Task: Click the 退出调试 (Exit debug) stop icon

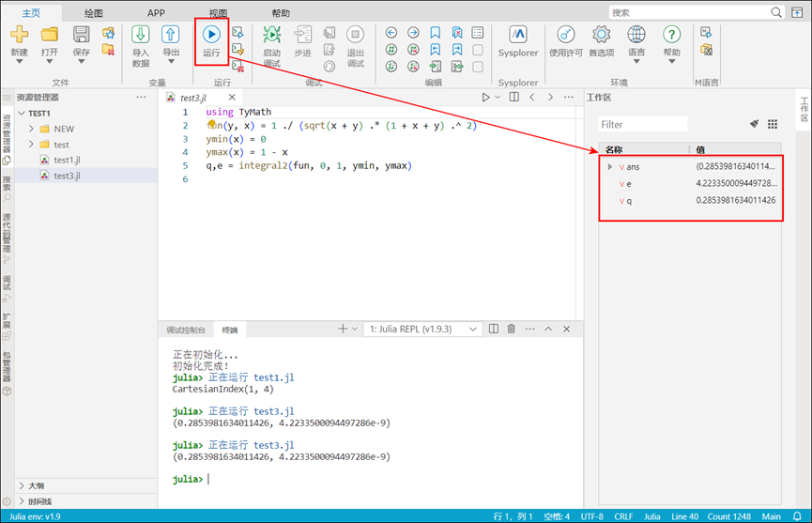Action: pyautogui.click(x=355, y=34)
